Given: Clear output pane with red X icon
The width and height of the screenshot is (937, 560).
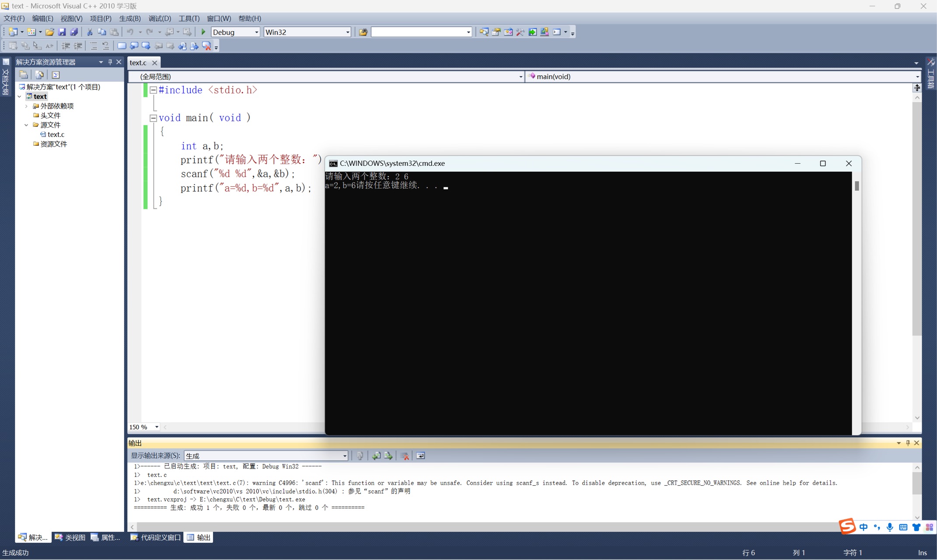Looking at the screenshot, I should coord(405,456).
